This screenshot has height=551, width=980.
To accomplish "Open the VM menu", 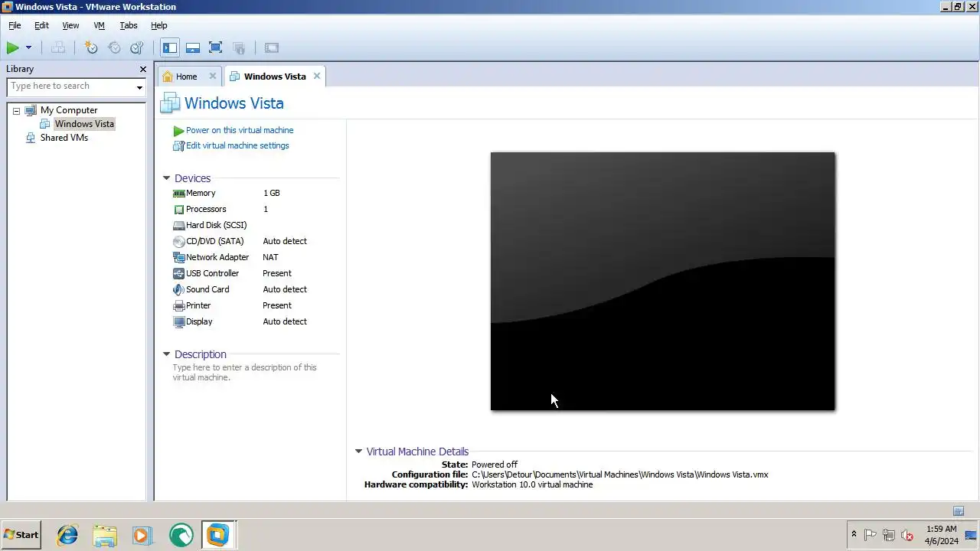I will pos(100,25).
